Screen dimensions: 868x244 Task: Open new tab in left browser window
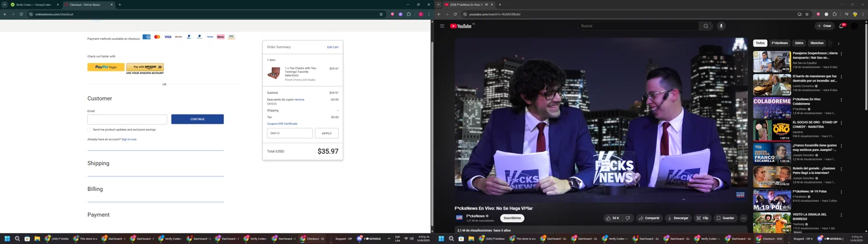point(120,5)
